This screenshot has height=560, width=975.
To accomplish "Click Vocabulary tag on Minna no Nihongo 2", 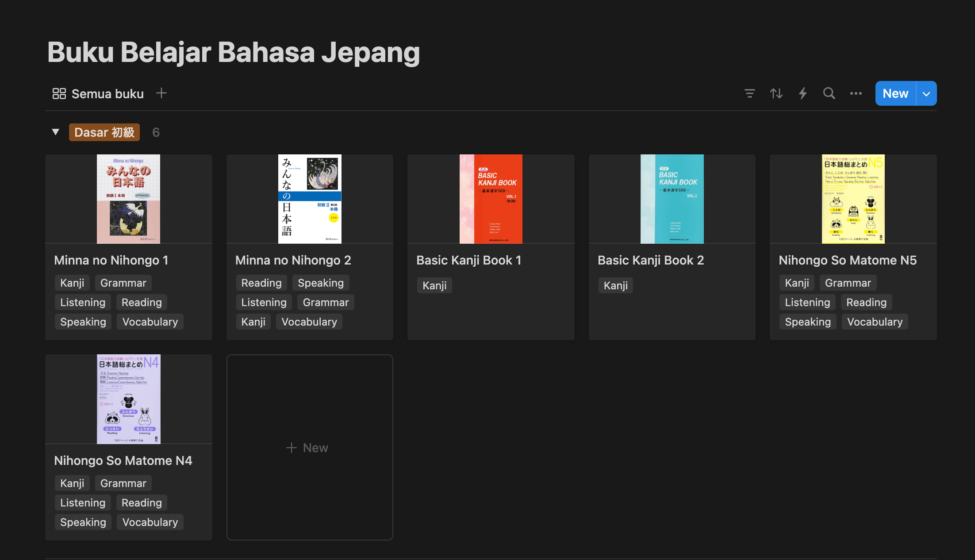I will pos(309,322).
